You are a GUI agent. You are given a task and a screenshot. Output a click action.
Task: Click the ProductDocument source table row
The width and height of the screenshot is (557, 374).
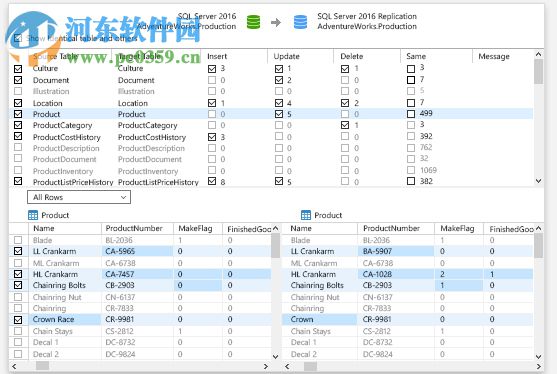64,159
